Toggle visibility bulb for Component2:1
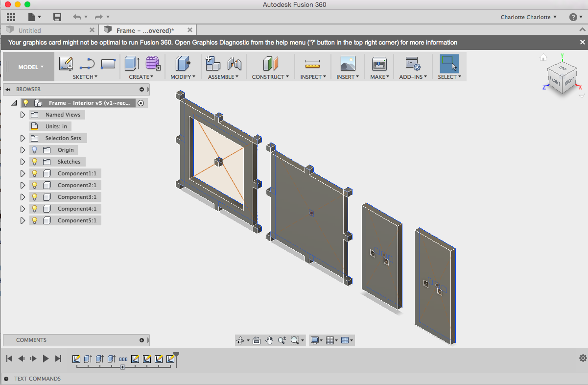Screen dimensions: 588x385 [x=34, y=185]
